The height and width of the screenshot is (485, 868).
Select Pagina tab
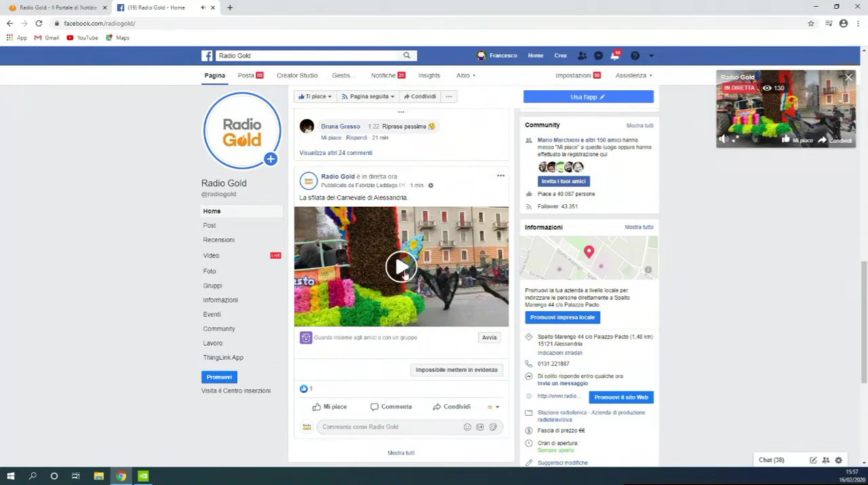215,75
